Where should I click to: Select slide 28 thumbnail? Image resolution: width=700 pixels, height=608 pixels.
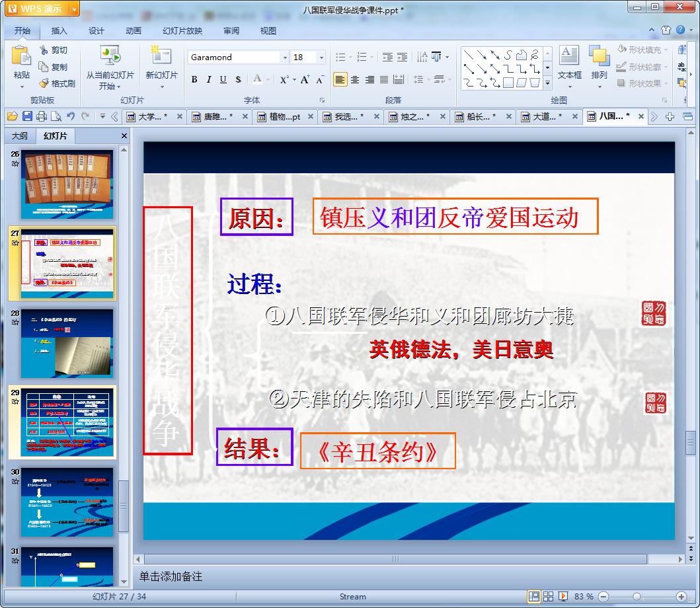[x=67, y=343]
